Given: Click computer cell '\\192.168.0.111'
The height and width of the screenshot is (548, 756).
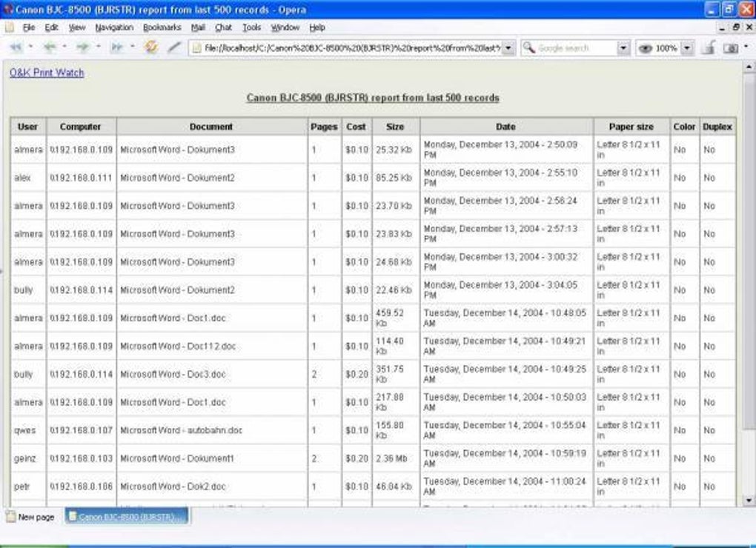Looking at the screenshot, I should tap(81, 178).
